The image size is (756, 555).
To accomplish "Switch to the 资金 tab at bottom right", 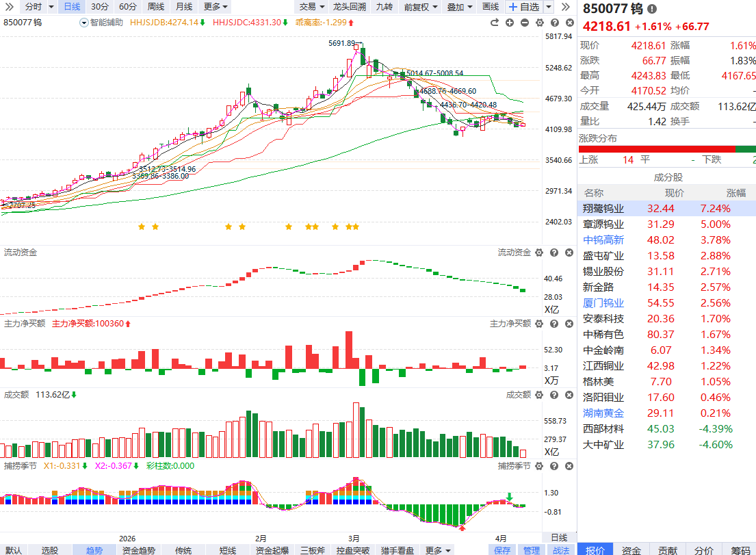I will point(631,550).
